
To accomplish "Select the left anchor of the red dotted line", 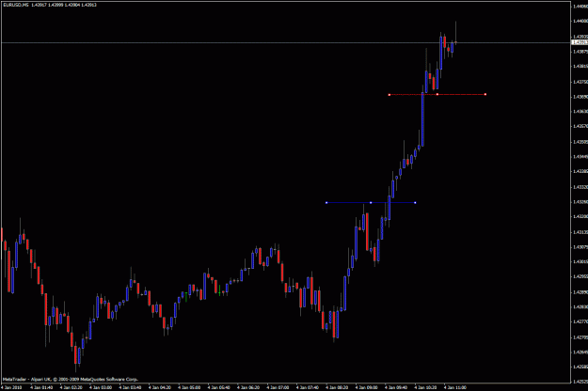I will coord(389,94).
